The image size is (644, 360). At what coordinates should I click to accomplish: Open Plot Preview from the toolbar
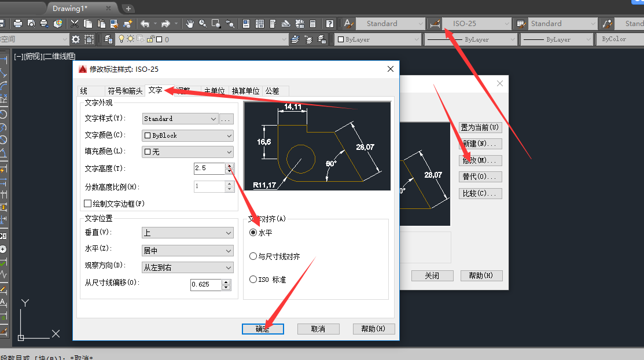[x=31, y=23]
